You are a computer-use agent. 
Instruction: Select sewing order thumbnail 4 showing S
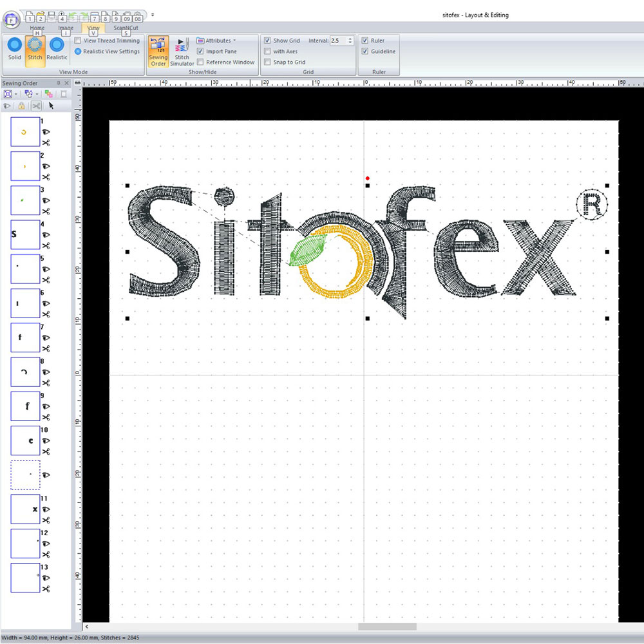pyautogui.click(x=26, y=234)
